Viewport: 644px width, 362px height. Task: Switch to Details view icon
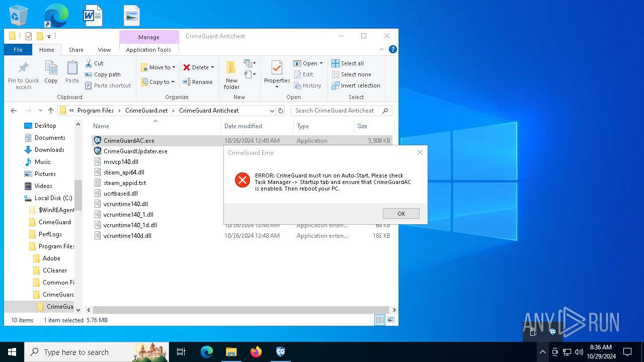[x=380, y=320]
